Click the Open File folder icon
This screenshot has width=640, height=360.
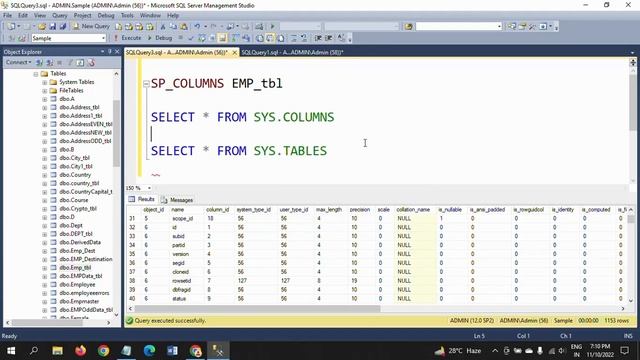click(x=42, y=27)
